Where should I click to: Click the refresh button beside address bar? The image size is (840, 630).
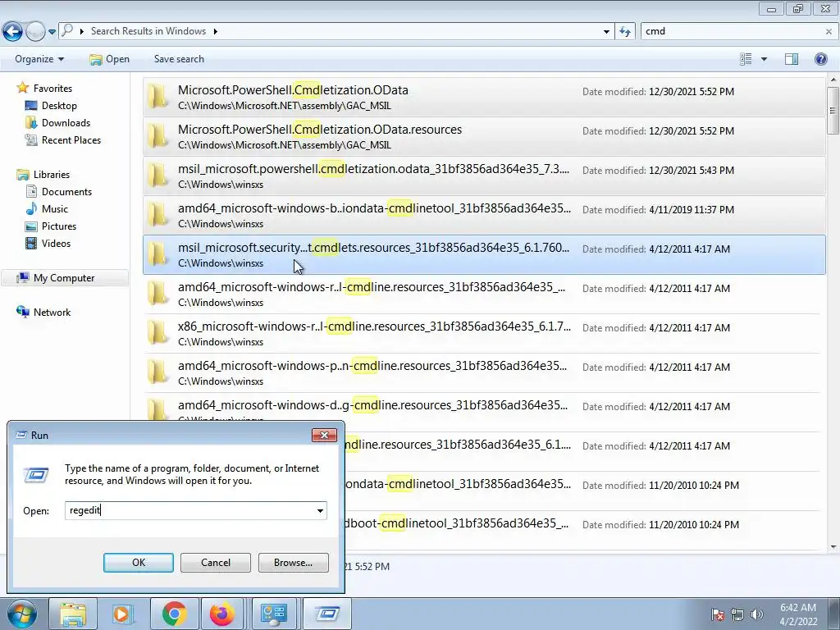[x=624, y=32]
